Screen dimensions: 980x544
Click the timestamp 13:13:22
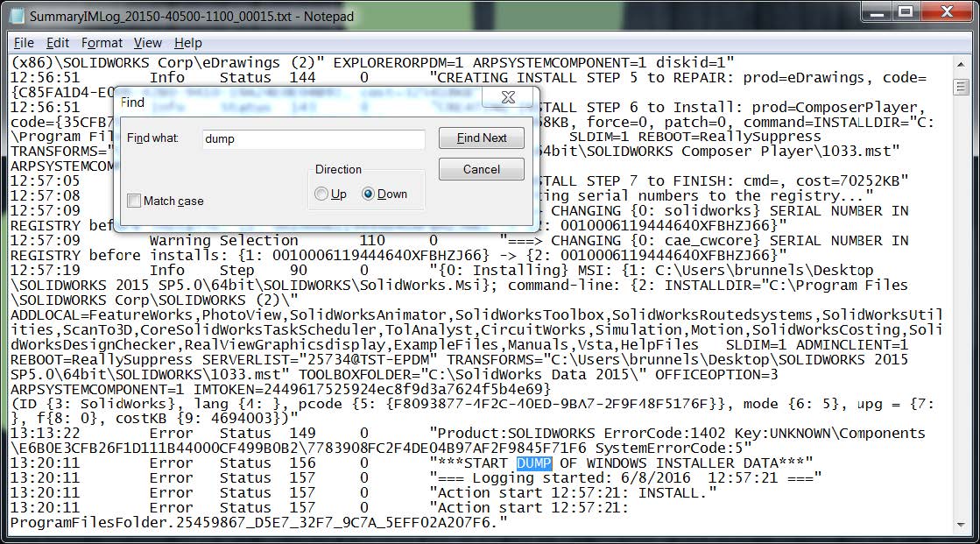(x=45, y=434)
